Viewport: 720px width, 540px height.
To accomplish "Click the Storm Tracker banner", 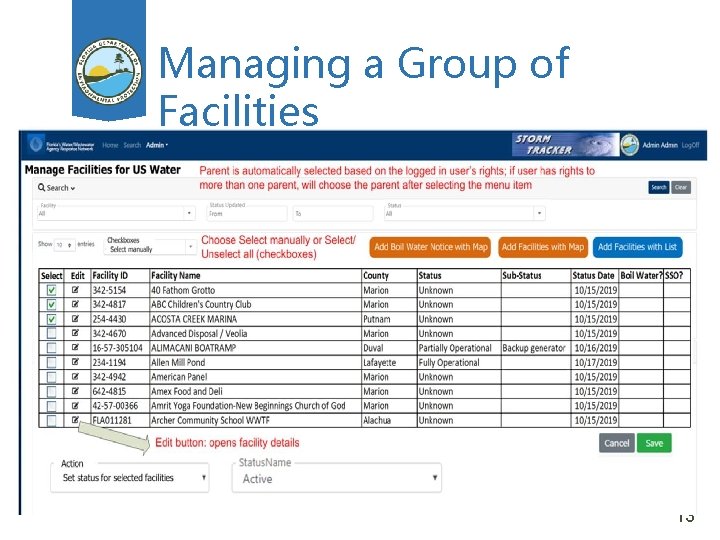I will 565,145.
